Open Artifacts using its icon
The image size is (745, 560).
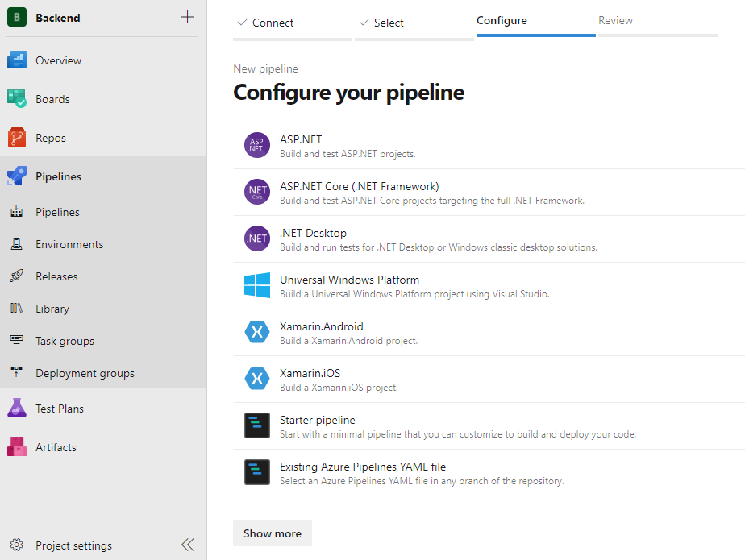pos(17,447)
